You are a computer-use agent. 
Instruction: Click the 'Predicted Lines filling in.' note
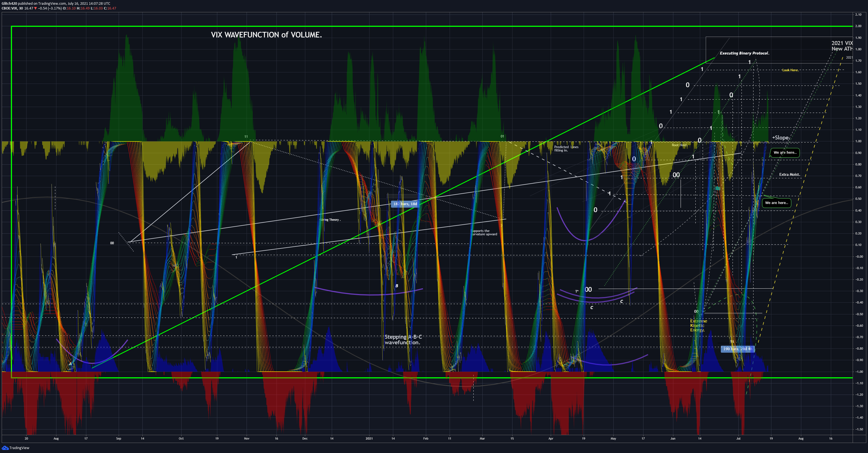tap(566, 149)
